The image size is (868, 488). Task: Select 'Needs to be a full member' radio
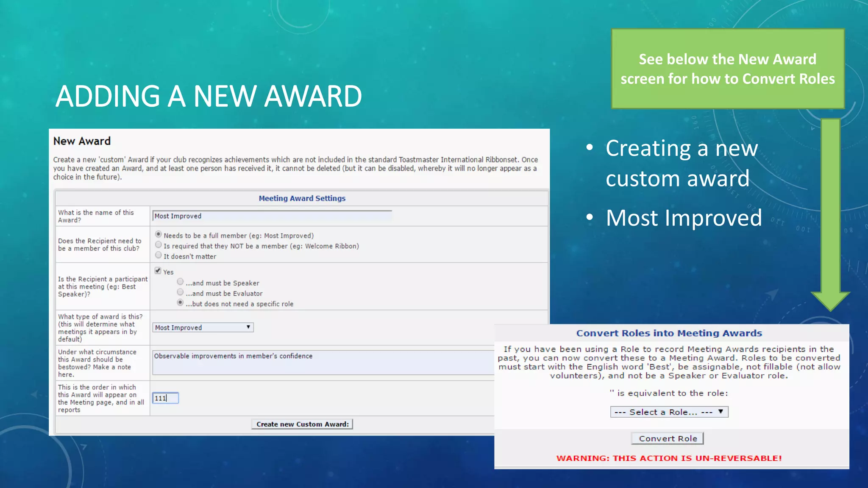pyautogui.click(x=159, y=234)
